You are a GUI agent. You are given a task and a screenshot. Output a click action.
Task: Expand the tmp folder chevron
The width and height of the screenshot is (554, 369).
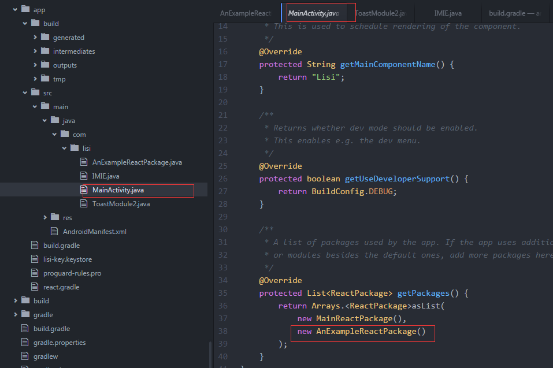click(35, 79)
